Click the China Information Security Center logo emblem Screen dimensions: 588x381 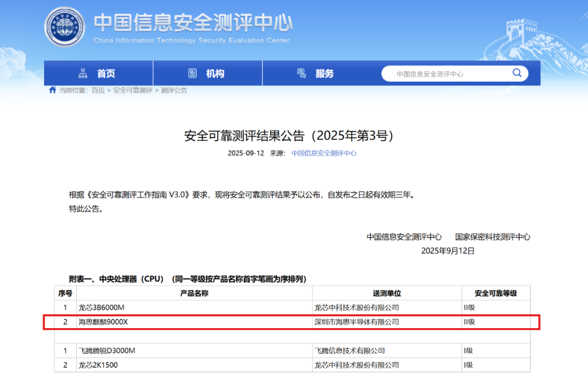64,27
